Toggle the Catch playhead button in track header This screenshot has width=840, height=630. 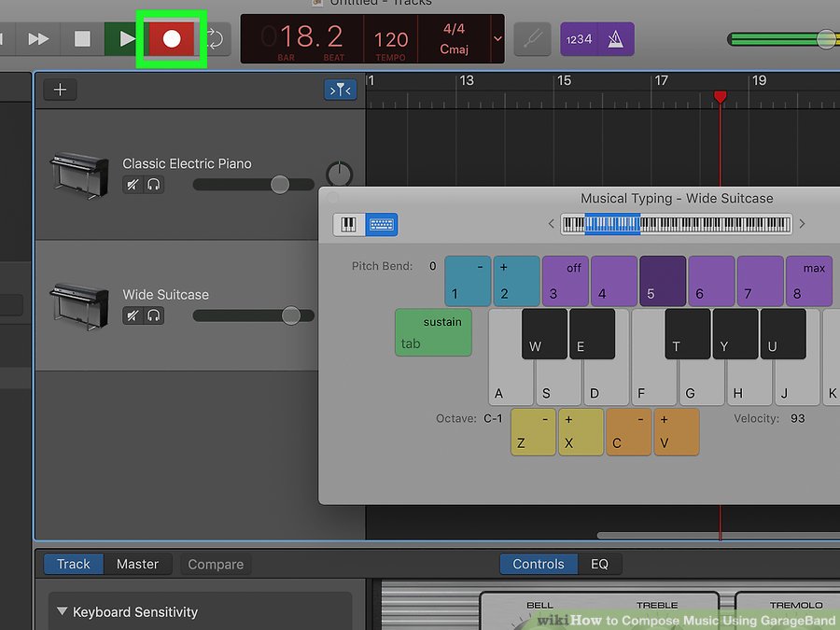pos(340,90)
